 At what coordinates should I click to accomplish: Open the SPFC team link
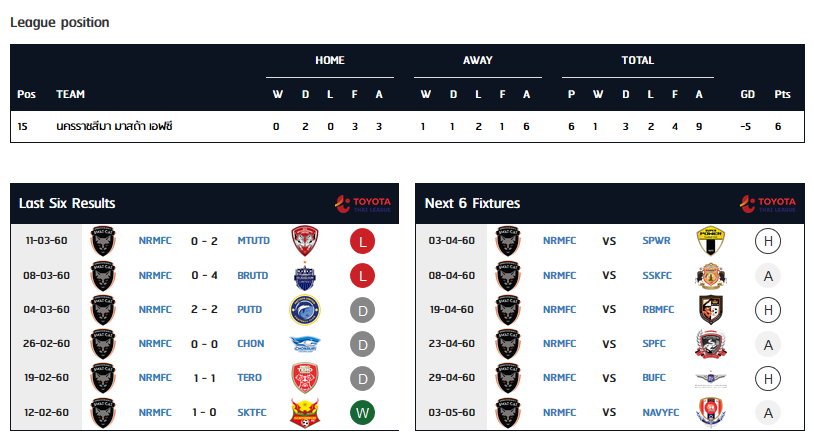coord(655,343)
